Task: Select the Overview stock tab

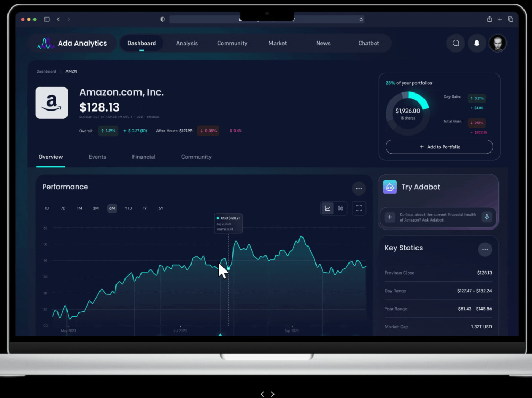Action: [51, 157]
